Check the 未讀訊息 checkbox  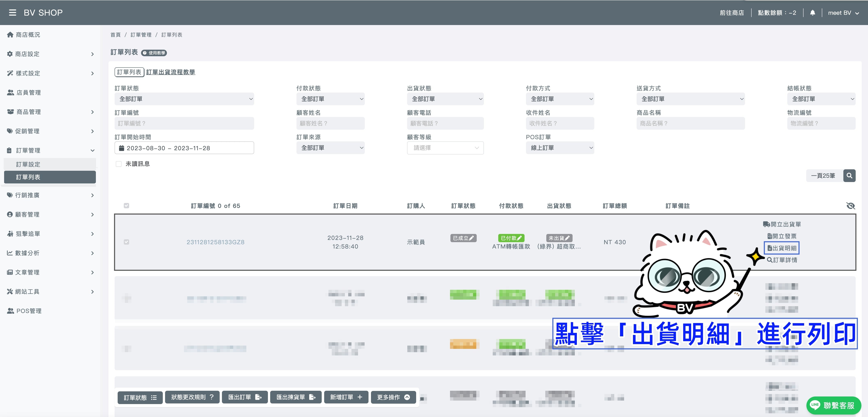(119, 164)
